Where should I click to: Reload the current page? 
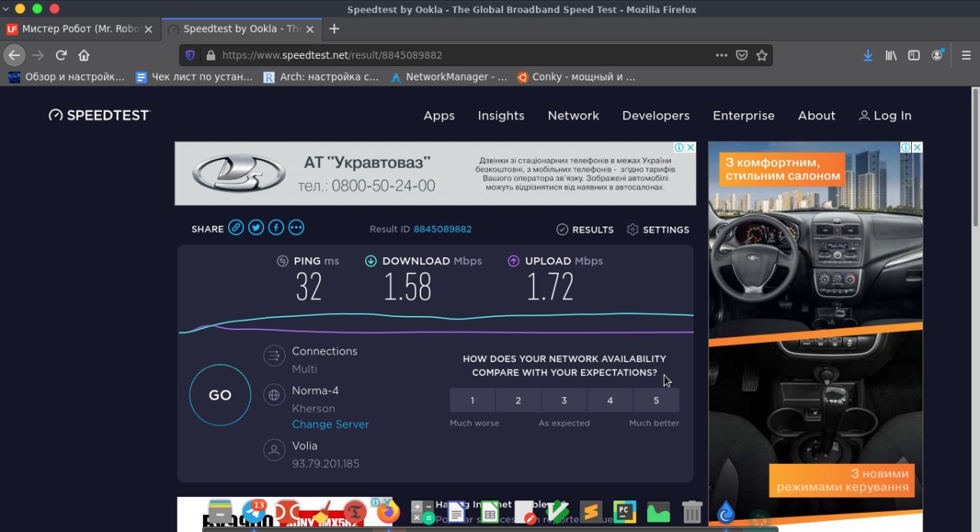tap(61, 55)
